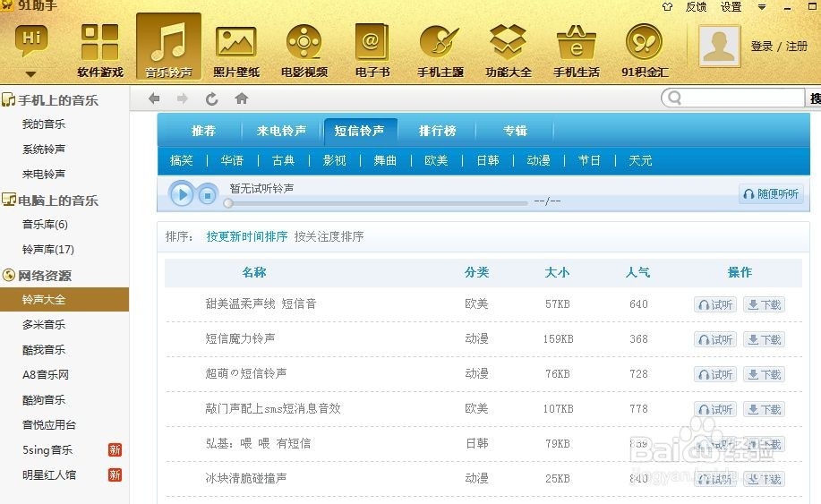
Task: Open 来电铃声 in left sidebar
Action: [x=44, y=174]
